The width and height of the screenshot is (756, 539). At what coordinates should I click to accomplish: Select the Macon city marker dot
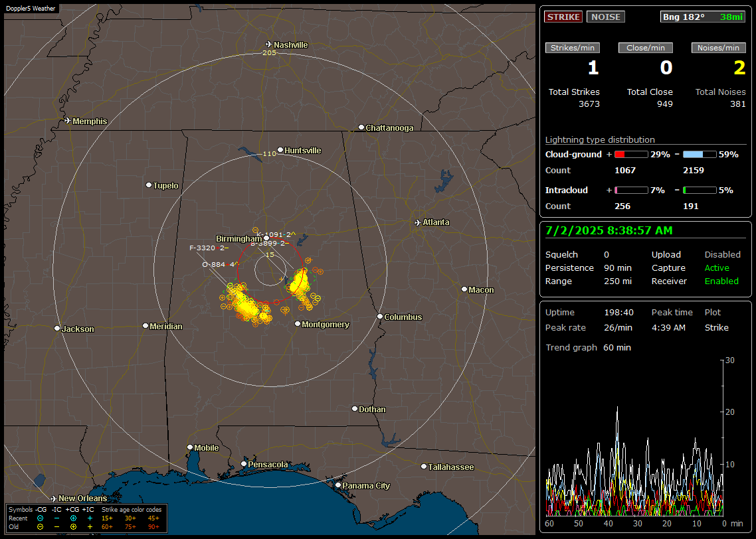tap(464, 289)
